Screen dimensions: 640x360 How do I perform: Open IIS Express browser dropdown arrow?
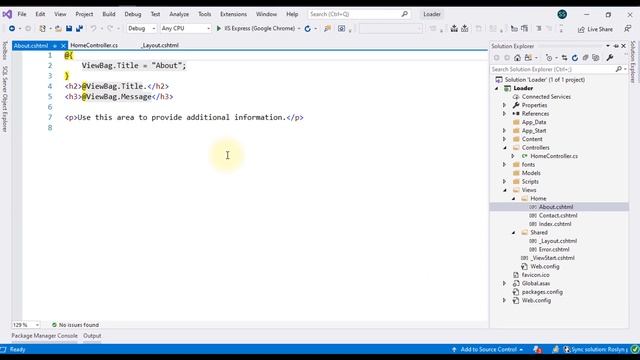click(x=299, y=29)
